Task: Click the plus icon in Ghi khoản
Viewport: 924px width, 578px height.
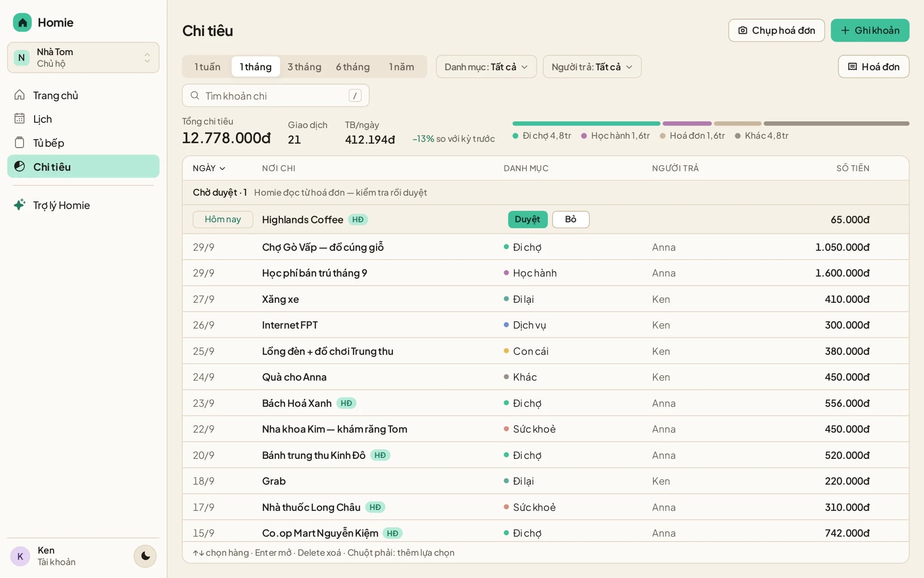Action: [845, 30]
